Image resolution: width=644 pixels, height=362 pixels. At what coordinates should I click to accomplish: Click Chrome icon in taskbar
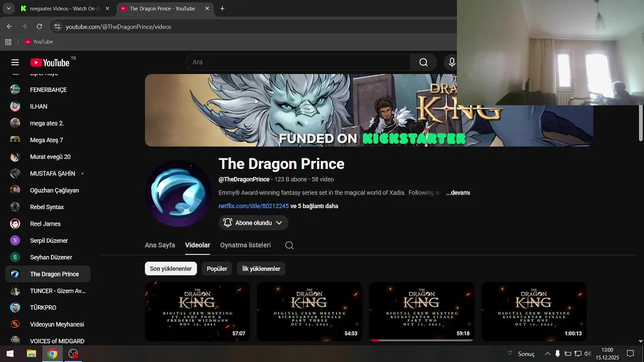coord(52,354)
